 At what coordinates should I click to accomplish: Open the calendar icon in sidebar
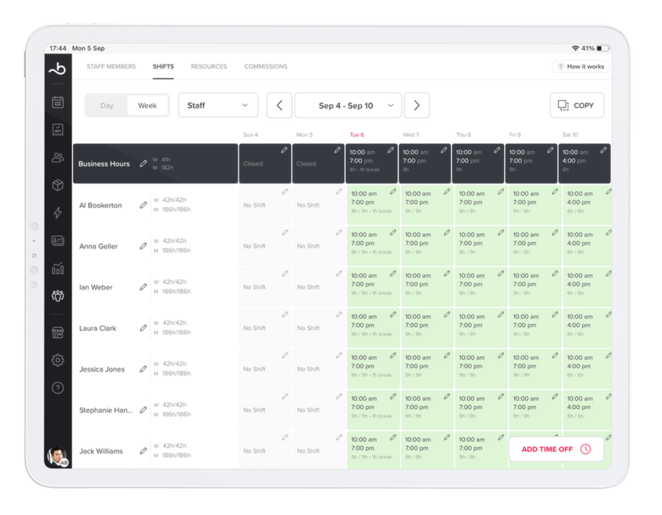coord(58,101)
